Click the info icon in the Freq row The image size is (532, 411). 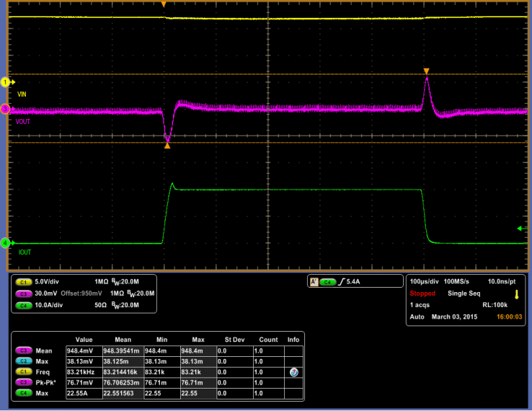(x=293, y=372)
